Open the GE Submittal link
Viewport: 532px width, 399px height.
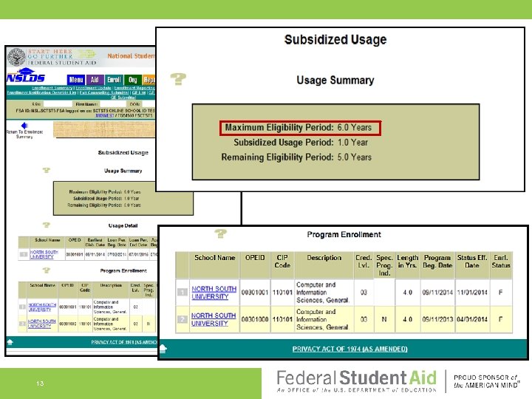pos(123,97)
